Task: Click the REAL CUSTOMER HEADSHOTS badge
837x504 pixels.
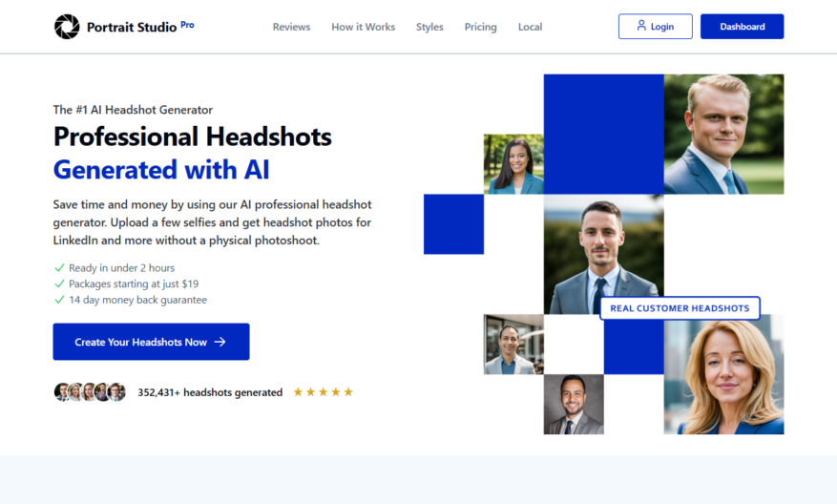Action: [x=680, y=308]
